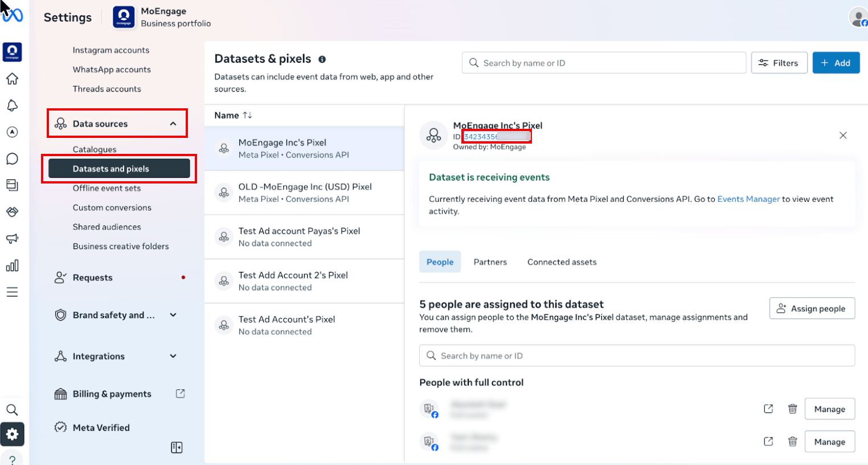Image resolution: width=868 pixels, height=465 pixels.
Task: Open the inbox chat bubble icon
Action: click(x=13, y=159)
